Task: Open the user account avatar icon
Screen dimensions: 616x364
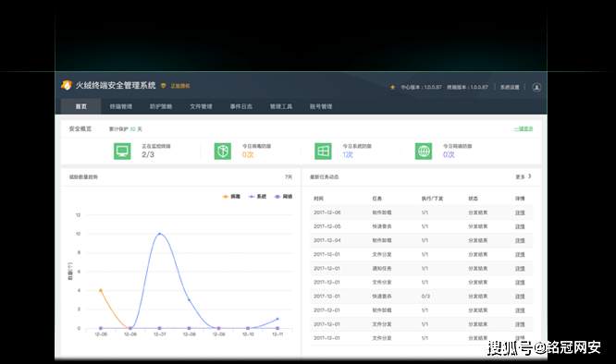Action: (x=536, y=87)
